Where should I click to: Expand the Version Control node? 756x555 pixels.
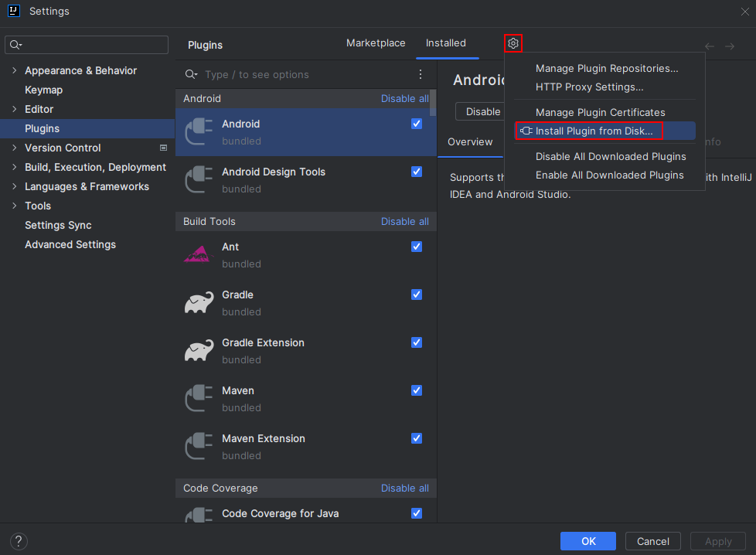click(x=15, y=148)
